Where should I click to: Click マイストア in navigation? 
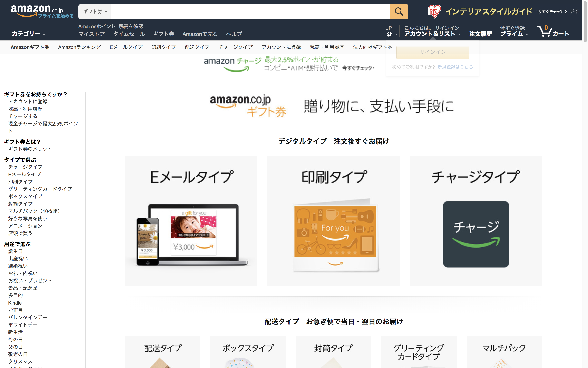[x=91, y=34]
